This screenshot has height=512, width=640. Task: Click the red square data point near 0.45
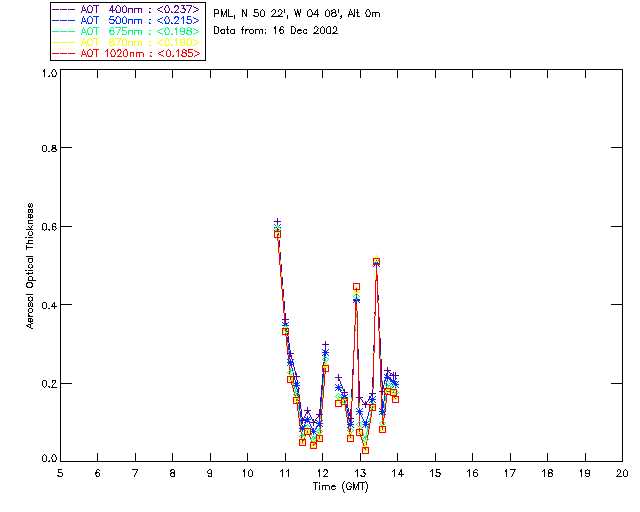pos(356,287)
